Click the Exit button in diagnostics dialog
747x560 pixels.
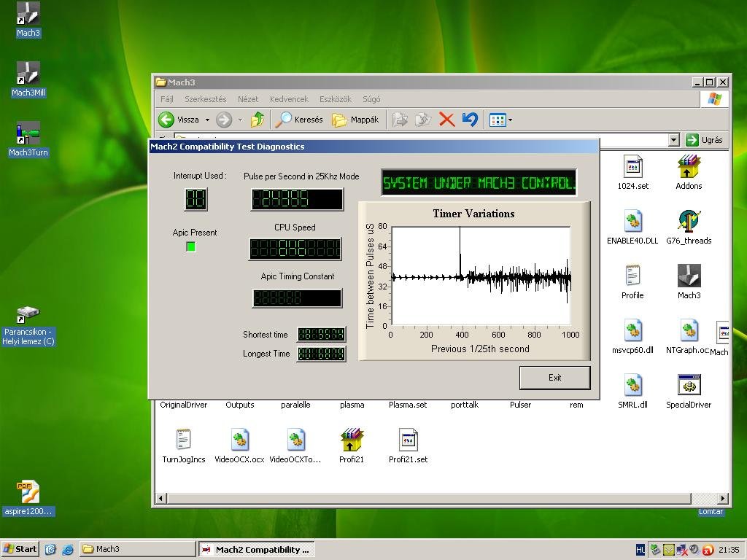point(554,378)
